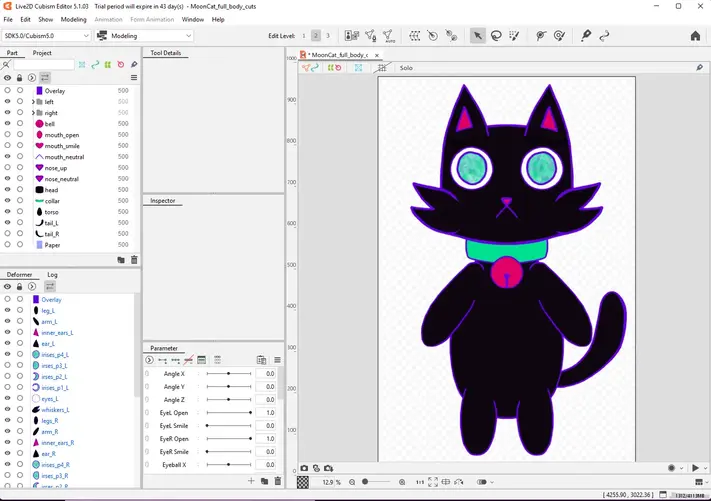This screenshot has height=501, width=711.
Task: Close the MoonCat_full_body_cuts document tab
Action: 376,55
